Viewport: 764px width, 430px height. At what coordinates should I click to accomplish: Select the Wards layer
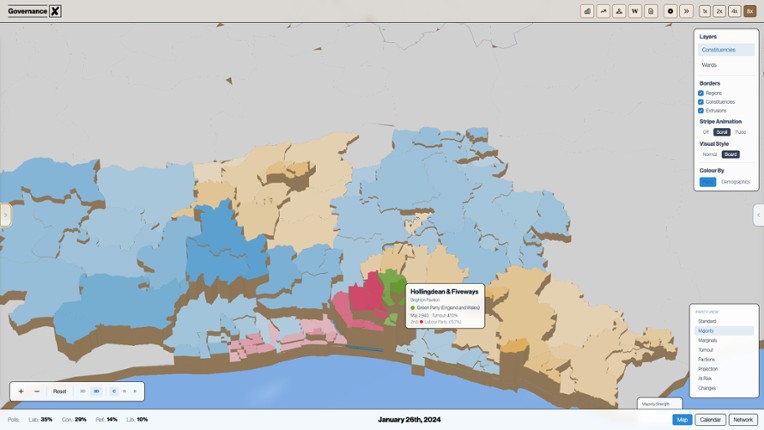709,65
